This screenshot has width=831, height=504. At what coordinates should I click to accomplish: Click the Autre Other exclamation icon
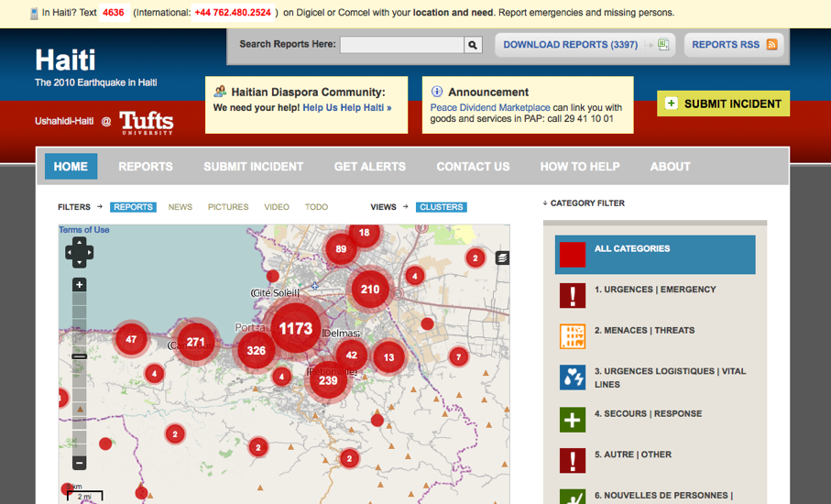pos(573,461)
